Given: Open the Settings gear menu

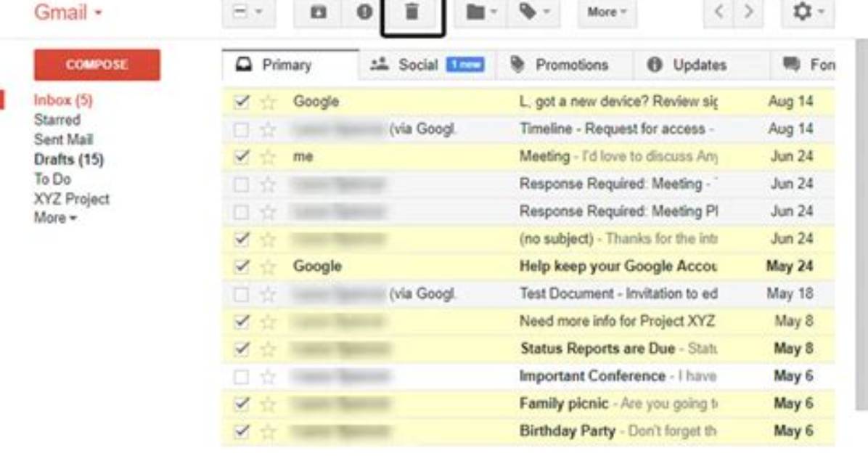Looking at the screenshot, I should pyautogui.click(x=808, y=12).
